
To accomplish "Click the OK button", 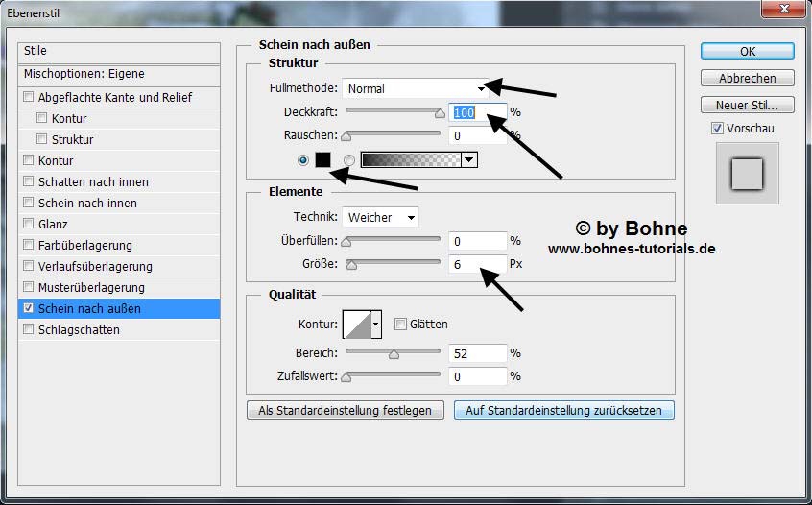I will click(x=747, y=51).
